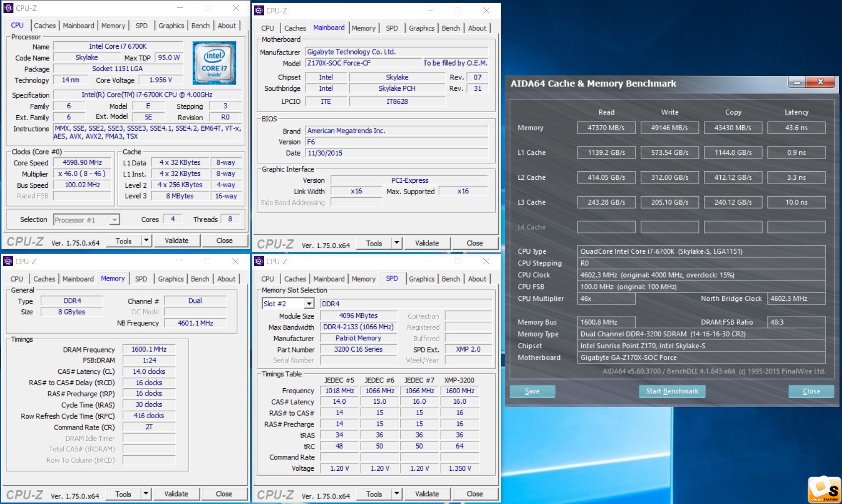Screen dimensions: 842x504
Task: Minimize the AIDA64 benchmark window
Action: coord(797,82)
